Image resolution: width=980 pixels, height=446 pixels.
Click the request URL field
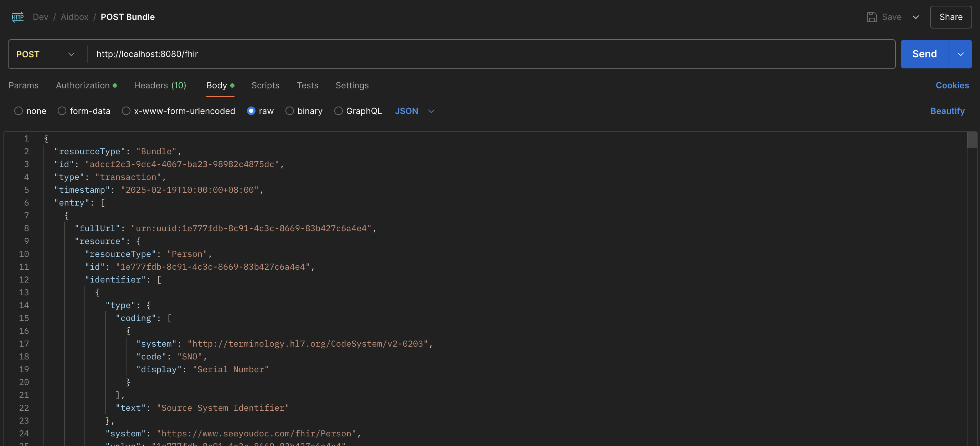[491, 54]
